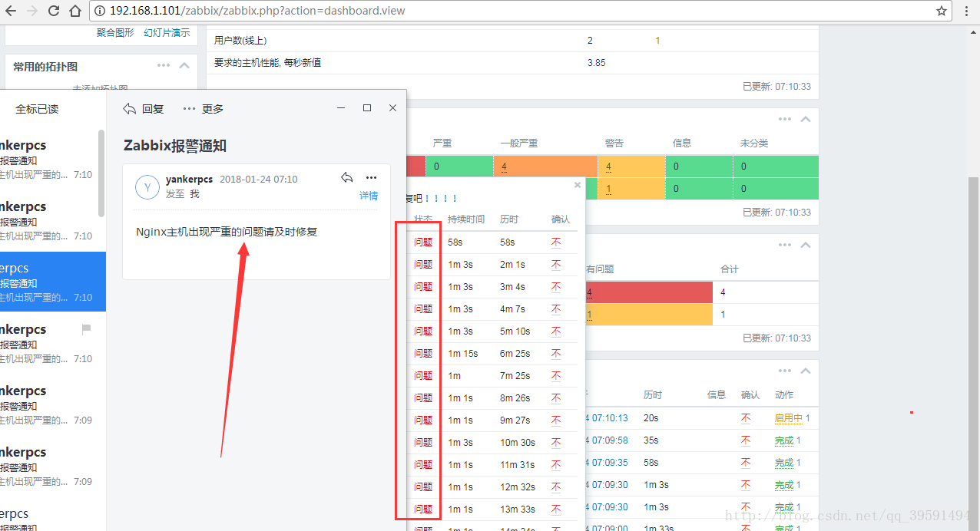980x531 pixels.
Task: Acknowledge the 10m 30s problem via 不
Action: pyautogui.click(x=556, y=442)
